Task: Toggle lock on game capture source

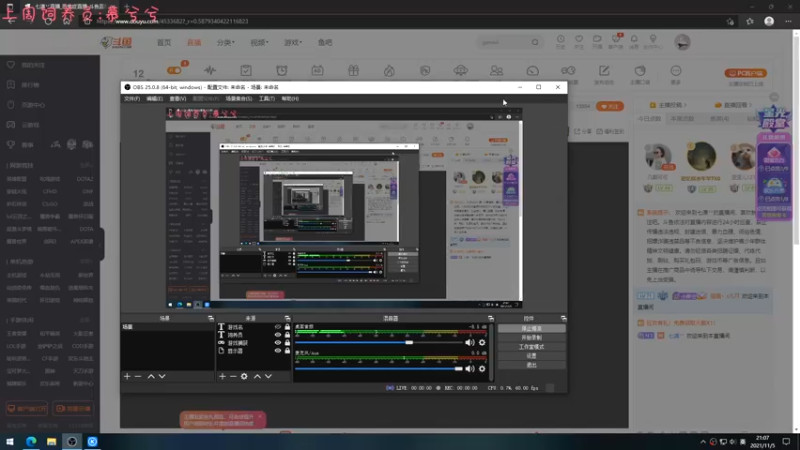Action: 287,343
